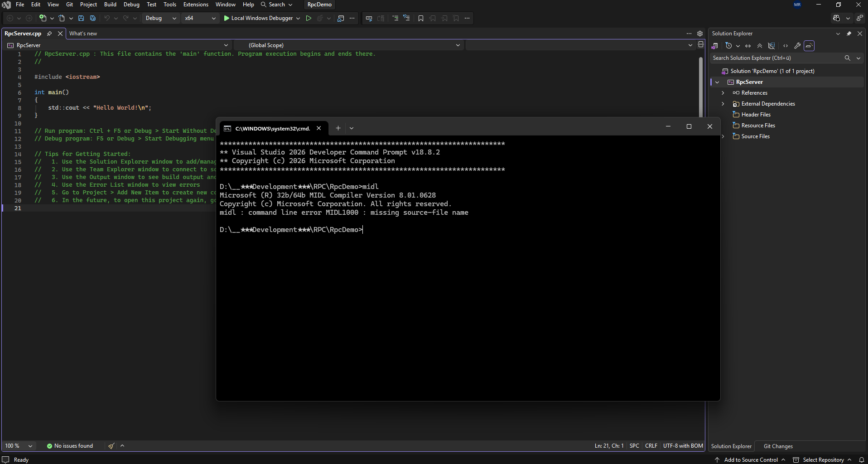The image size is (868, 464).
Task: Click the New Project toolbar icon
Action: pos(43,18)
